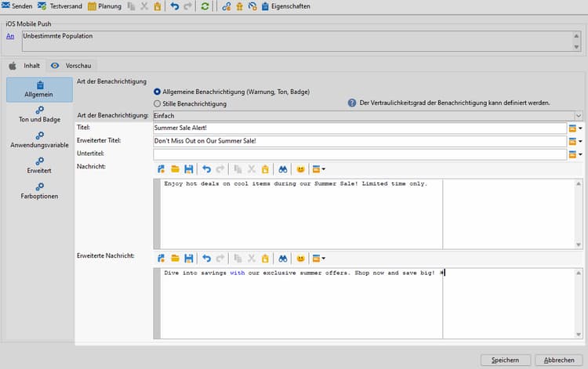Click Erweiterte Nachricht scrollbar down arrow
The width and height of the screenshot is (588, 369).
pyautogui.click(x=579, y=335)
